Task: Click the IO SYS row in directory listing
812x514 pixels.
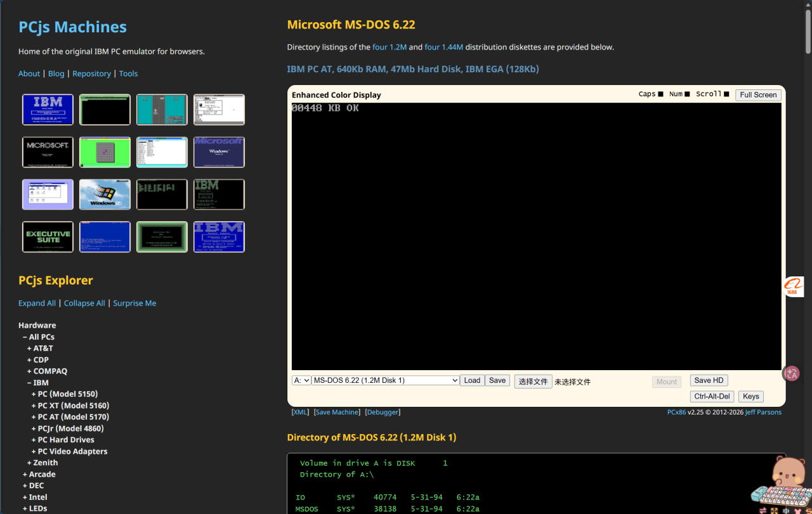Action: click(388, 498)
